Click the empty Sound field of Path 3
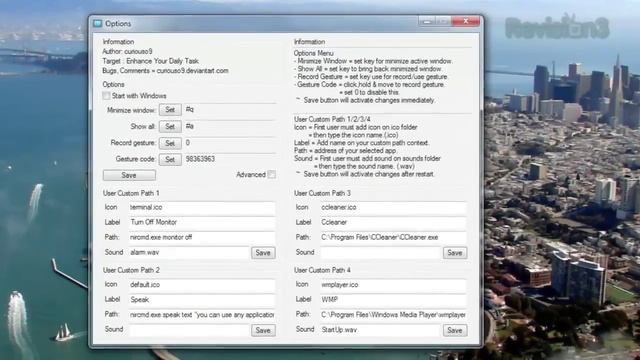This screenshot has height=360, width=640. 380,253
